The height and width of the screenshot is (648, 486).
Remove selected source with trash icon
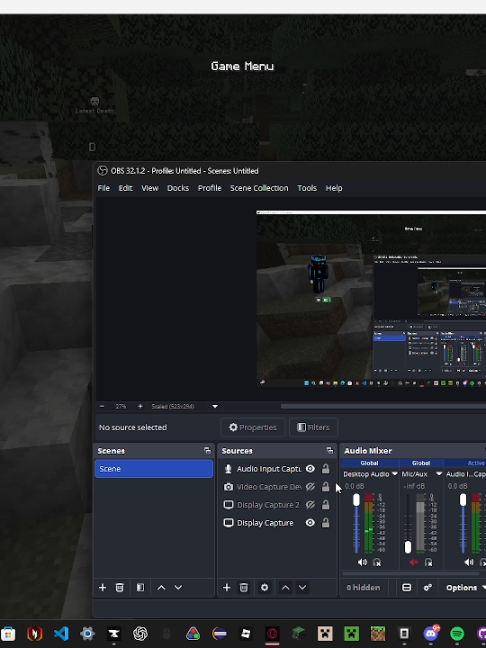coord(244,587)
